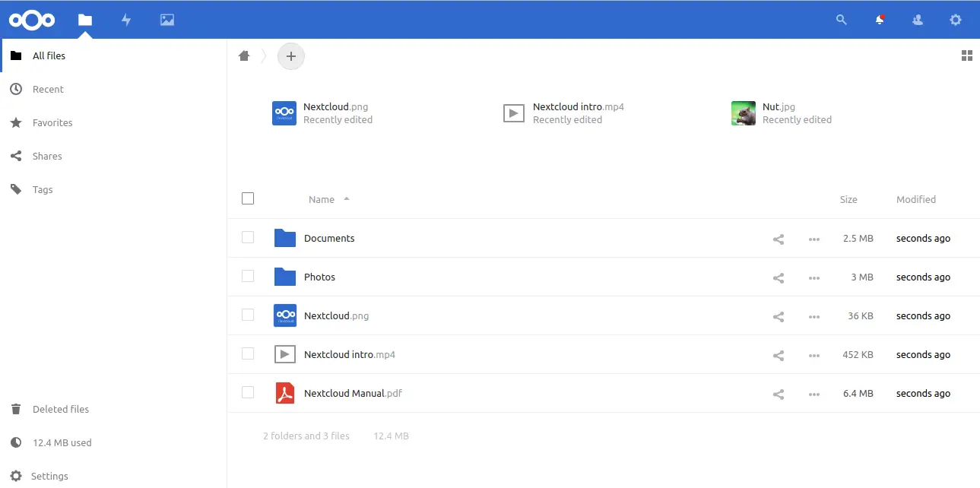Viewport: 980px width, 488px height.
Task: Open the Contacts menu icon
Action: click(x=918, y=21)
